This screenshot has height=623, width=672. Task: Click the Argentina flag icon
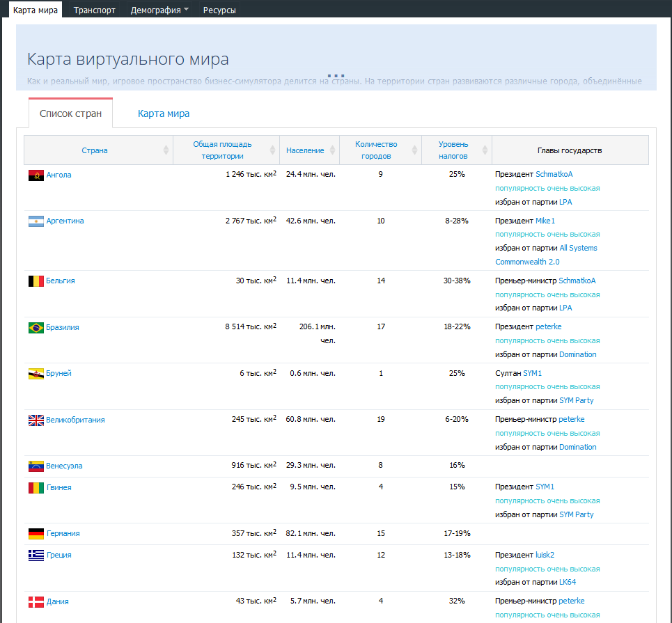pos(36,221)
